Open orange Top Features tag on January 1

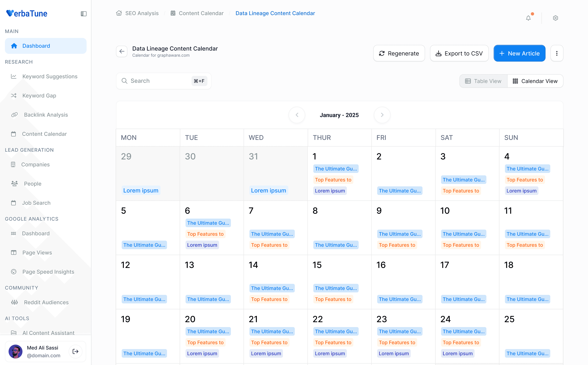(x=333, y=180)
